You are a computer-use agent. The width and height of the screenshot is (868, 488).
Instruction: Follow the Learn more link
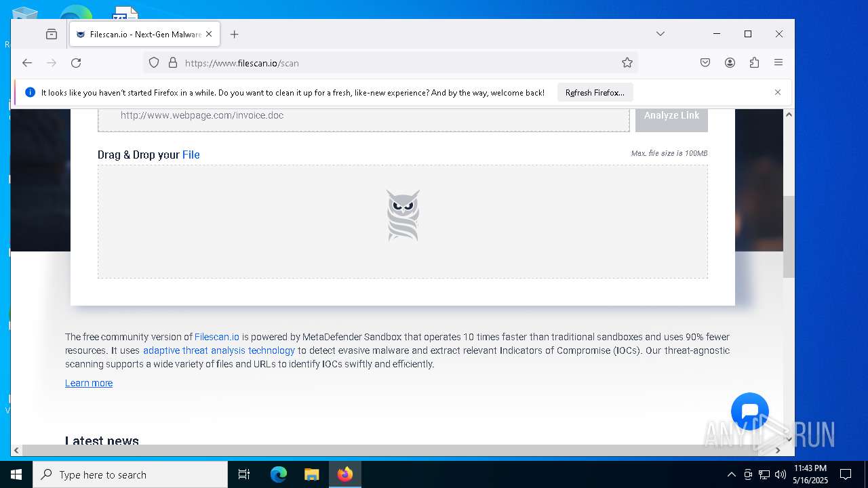89,383
